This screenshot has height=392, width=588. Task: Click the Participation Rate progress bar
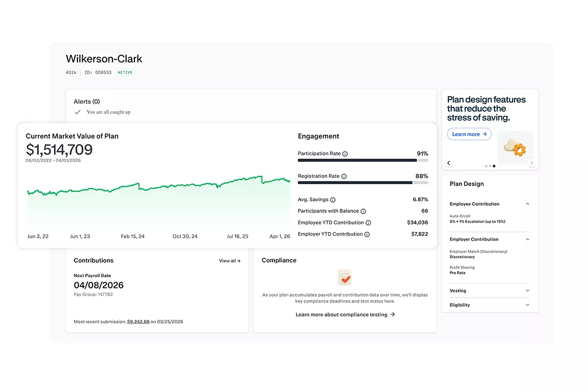coord(363,160)
